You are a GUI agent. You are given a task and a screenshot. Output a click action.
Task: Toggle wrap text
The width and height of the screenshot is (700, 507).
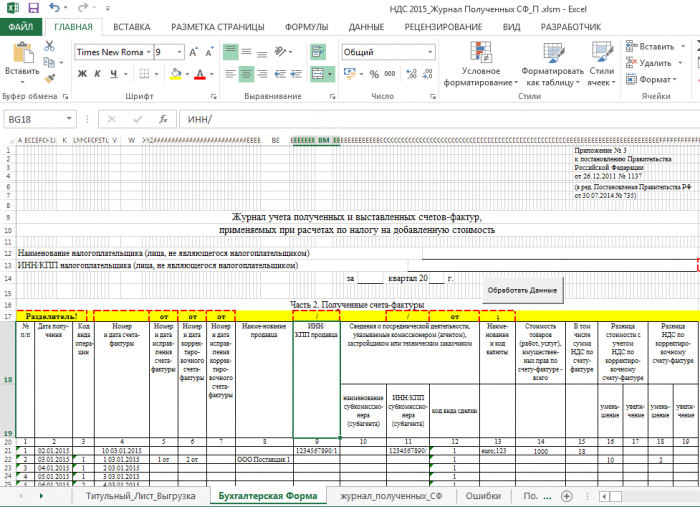pyautogui.click(x=318, y=52)
